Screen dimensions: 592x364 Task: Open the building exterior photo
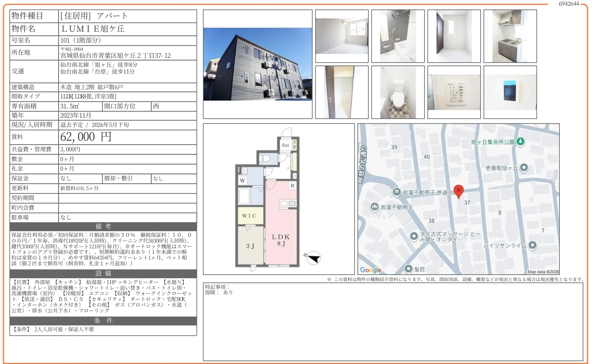pos(257,64)
